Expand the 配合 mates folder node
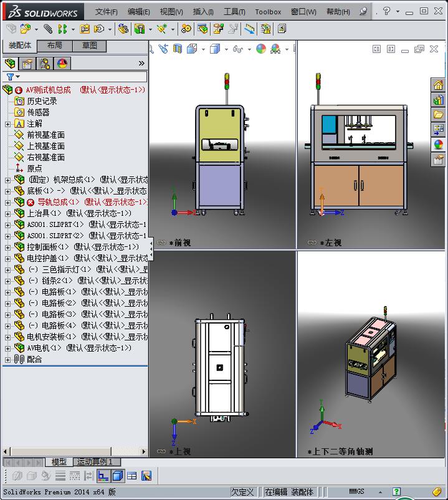 pos(7,360)
